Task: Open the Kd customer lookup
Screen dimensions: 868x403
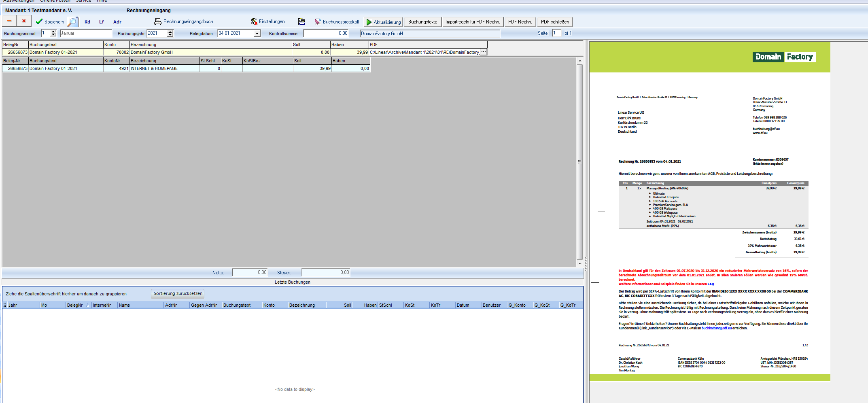Action: click(x=87, y=22)
